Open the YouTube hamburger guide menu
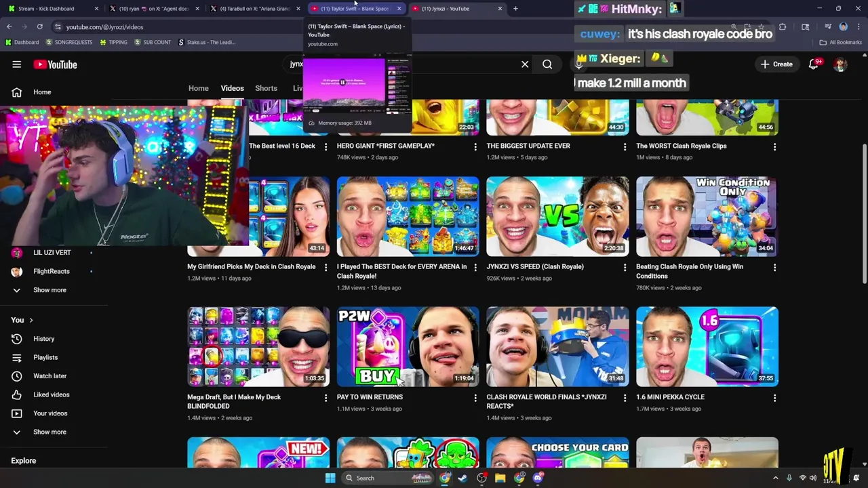Image resolution: width=868 pixels, height=488 pixels. [x=16, y=64]
